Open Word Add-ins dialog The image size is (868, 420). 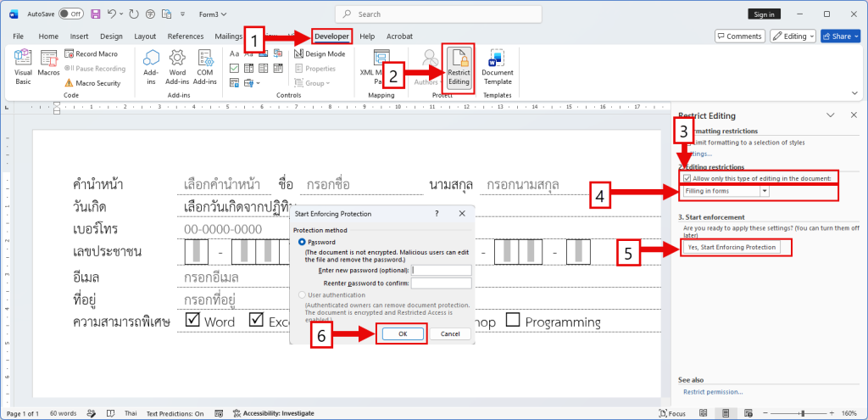tap(178, 65)
